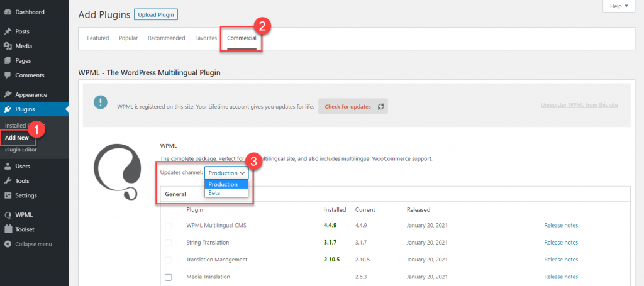Screen dimensions: 644x286
Task: Click the String Translation plugin name
Action: (x=208, y=243)
